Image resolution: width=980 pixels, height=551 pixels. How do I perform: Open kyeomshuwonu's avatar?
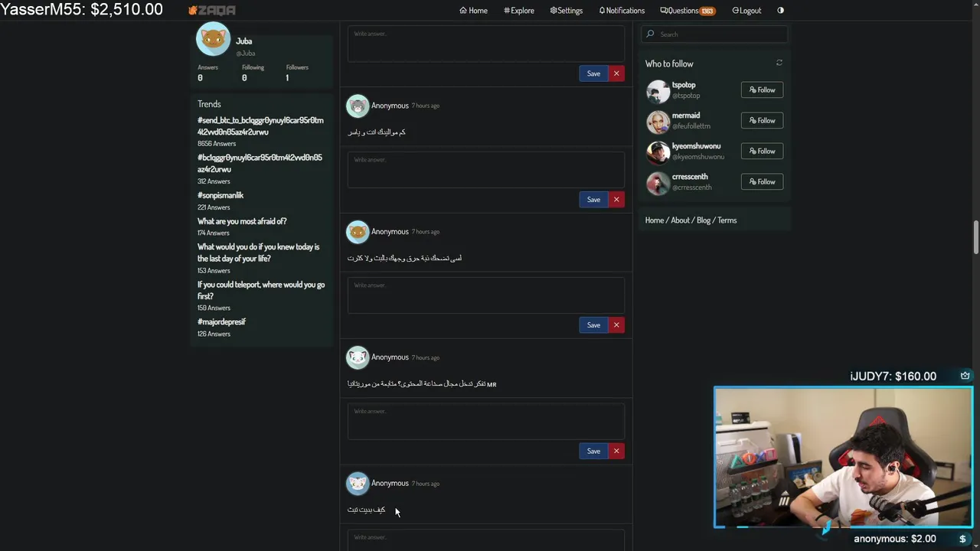point(658,152)
